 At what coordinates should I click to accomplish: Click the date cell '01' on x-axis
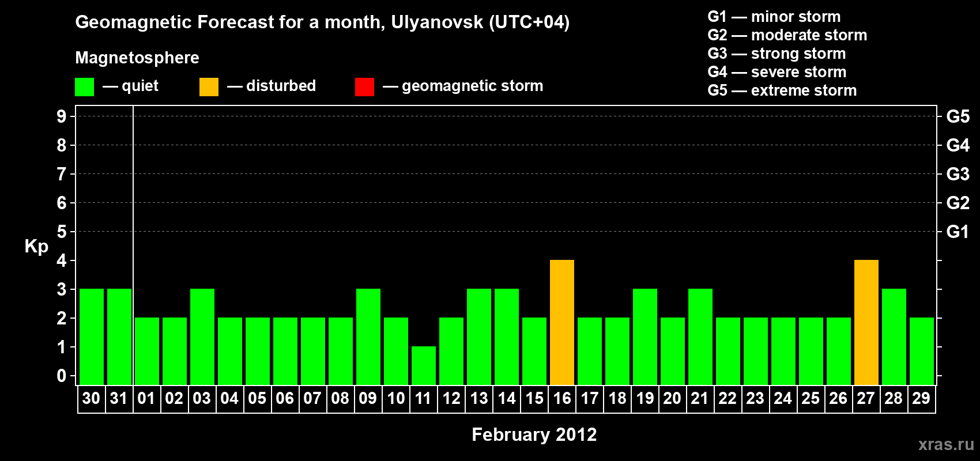(x=146, y=399)
